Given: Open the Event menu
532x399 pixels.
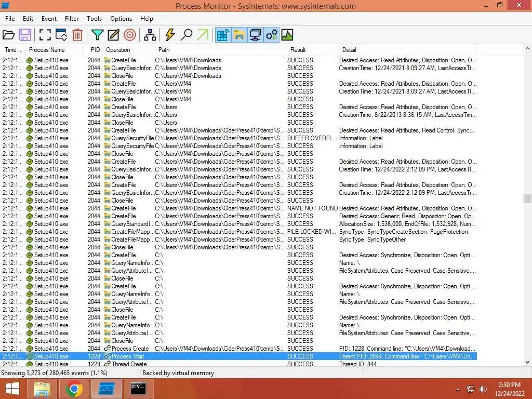Looking at the screenshot, I should point(49,19).
